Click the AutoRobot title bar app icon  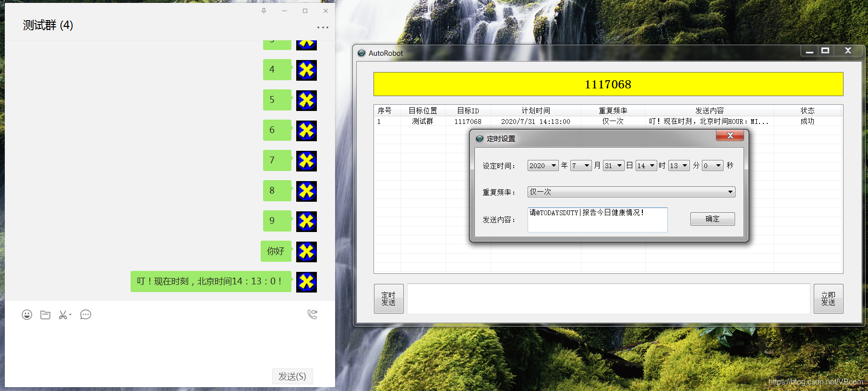(362, 53)
